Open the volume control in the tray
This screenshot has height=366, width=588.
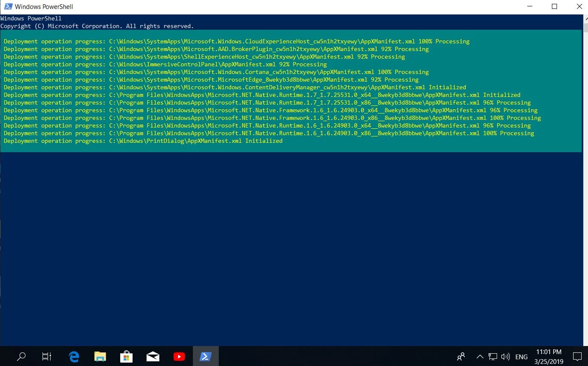coord(505,357)
